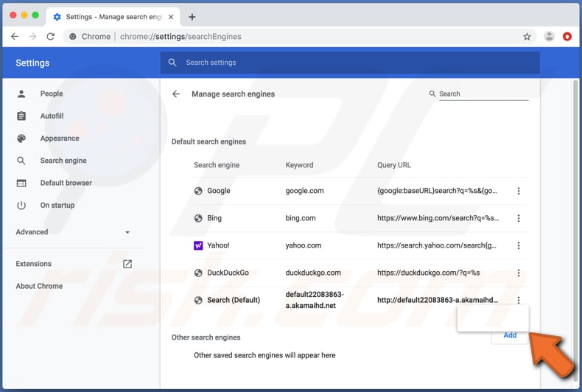The height and width of the screenshot is (392, 582).
Task: Click the Add button for other search engines
Action: pyautogui.click(x=510, y=335)
